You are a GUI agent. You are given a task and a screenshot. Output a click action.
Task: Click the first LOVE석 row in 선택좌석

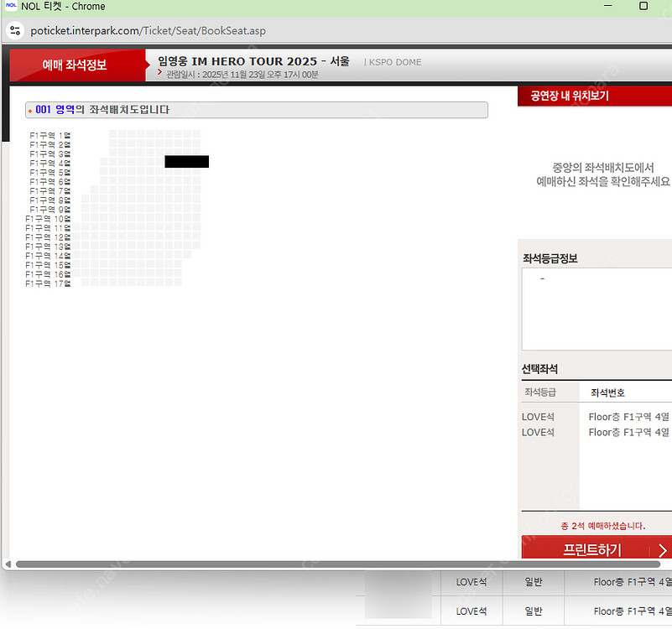538,417
